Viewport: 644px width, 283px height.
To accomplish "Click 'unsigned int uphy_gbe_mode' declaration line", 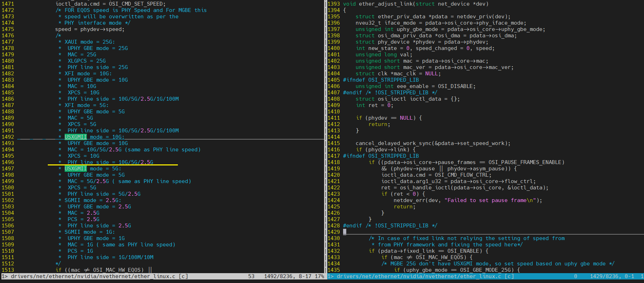I will (x=451, y=29).
